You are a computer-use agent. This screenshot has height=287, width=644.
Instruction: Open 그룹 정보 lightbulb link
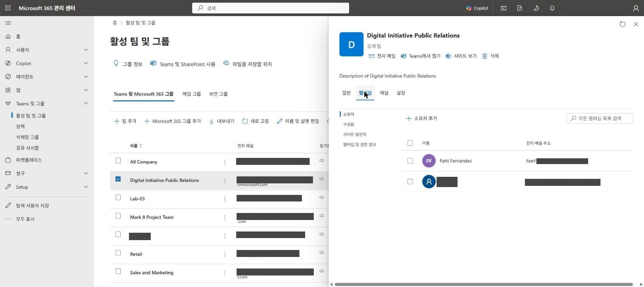(x=128, y=64)
